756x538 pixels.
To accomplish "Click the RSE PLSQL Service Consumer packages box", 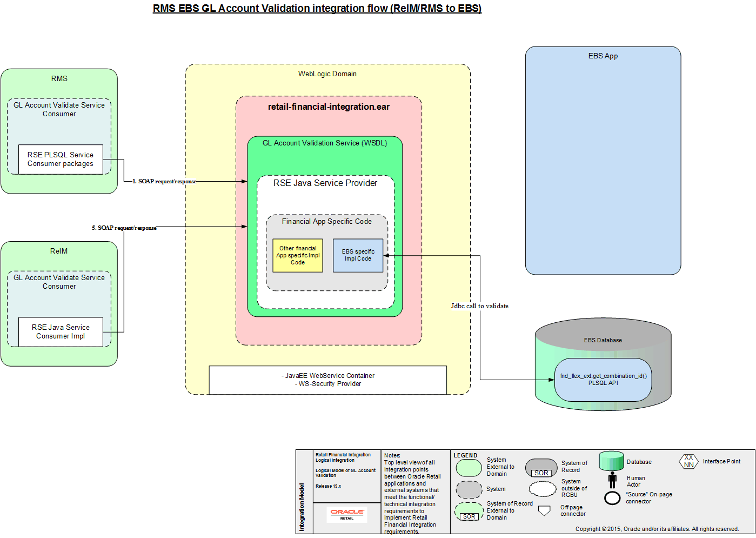I will coord(61,160).
